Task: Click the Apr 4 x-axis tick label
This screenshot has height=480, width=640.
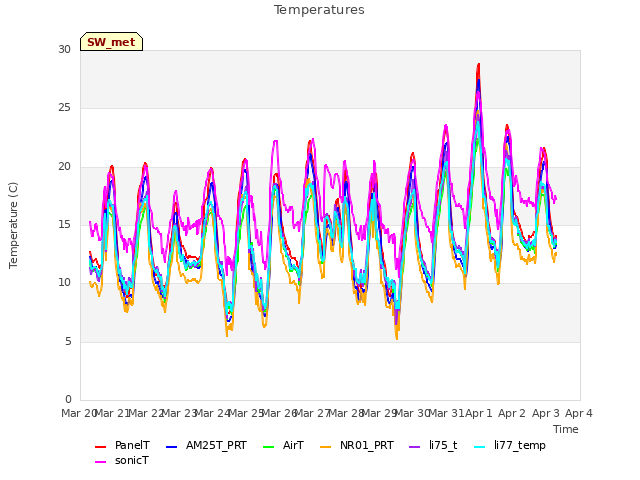Action: [x=578, y=413]
